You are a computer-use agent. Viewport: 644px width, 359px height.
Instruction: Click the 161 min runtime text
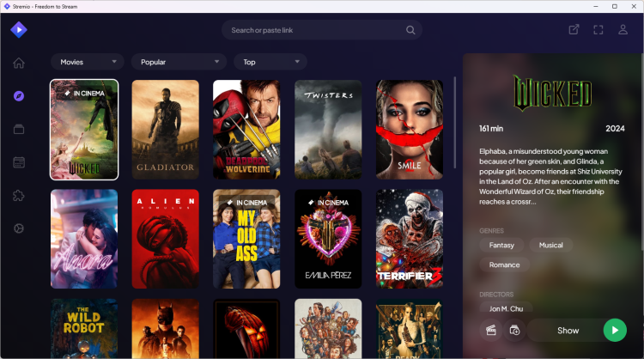coord(491,129)
